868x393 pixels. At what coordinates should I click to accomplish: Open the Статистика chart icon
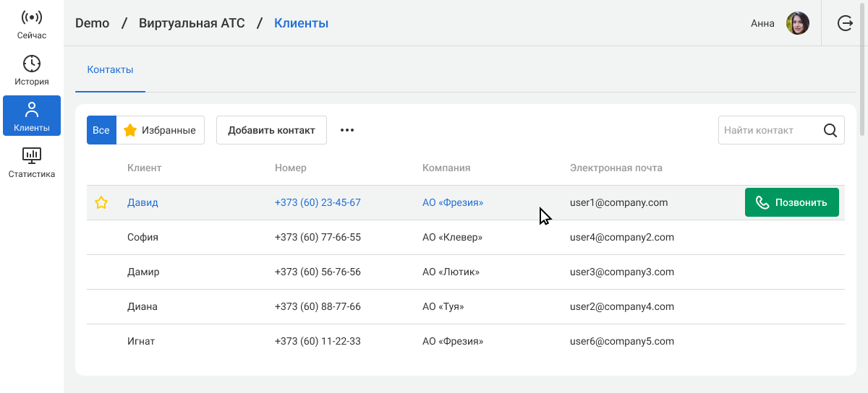tap(31, 156)
